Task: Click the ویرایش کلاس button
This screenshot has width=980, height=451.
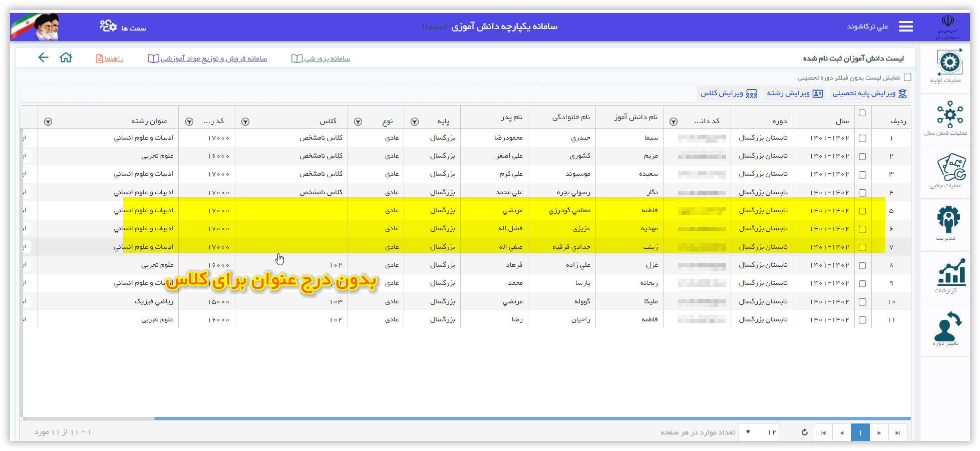Action: tap(729, 94)
